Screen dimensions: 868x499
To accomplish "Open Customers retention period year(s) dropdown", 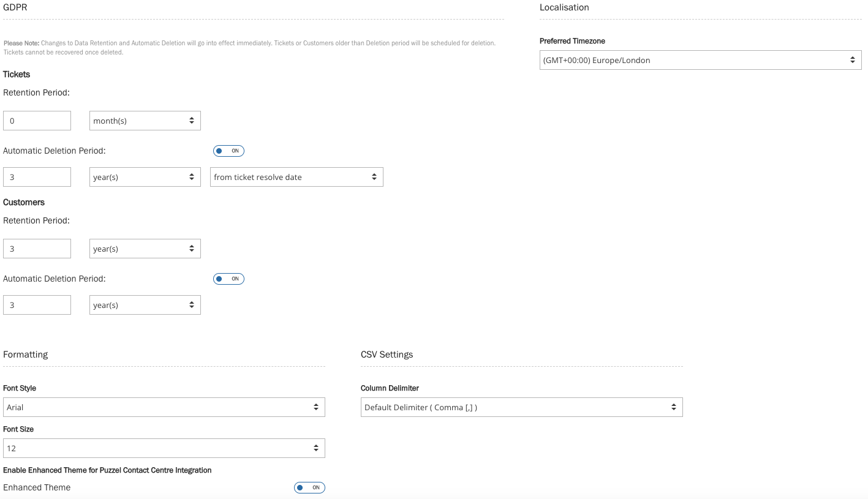I will click(x=145, y=249).
